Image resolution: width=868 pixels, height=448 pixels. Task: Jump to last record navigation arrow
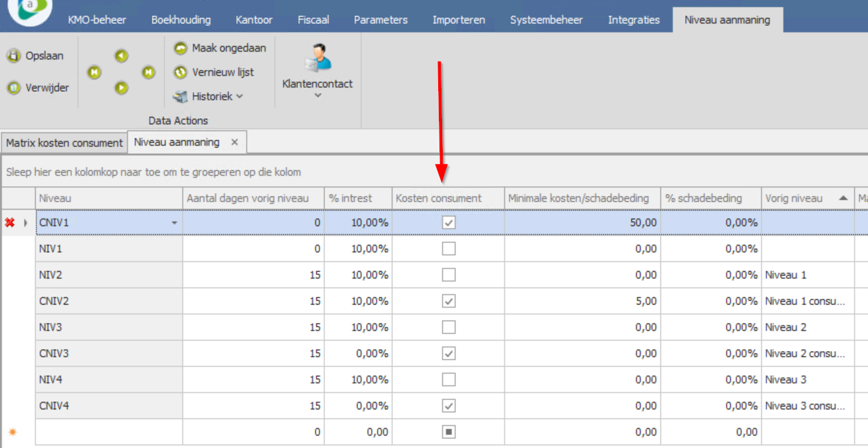149,72
